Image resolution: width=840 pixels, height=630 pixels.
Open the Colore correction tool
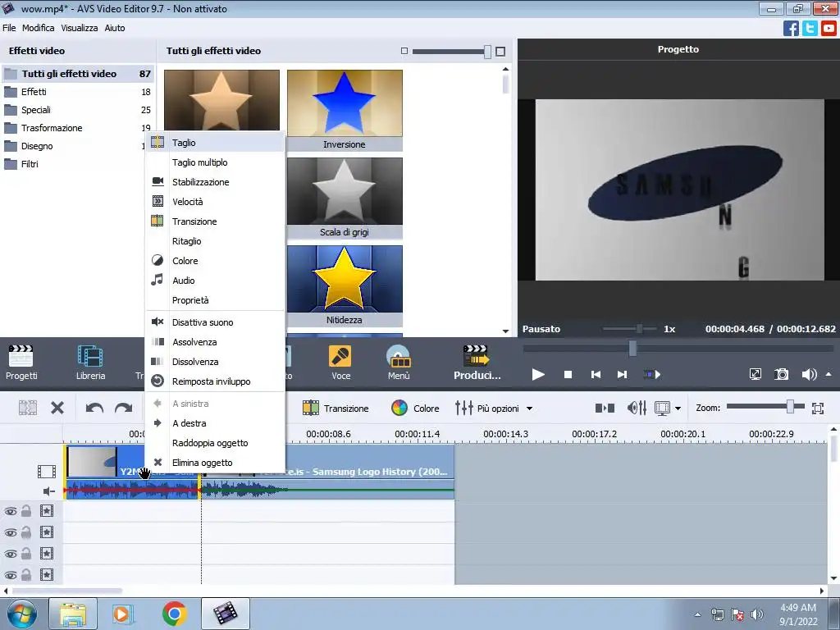pyautogui.click(x=415, y=409)
